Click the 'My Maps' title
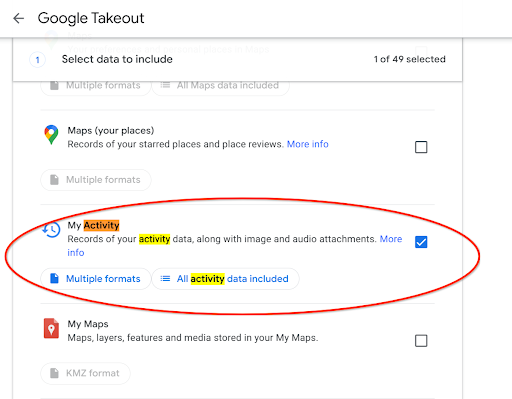The height and width of the screenshot is (399, 512). click(88, 324)
